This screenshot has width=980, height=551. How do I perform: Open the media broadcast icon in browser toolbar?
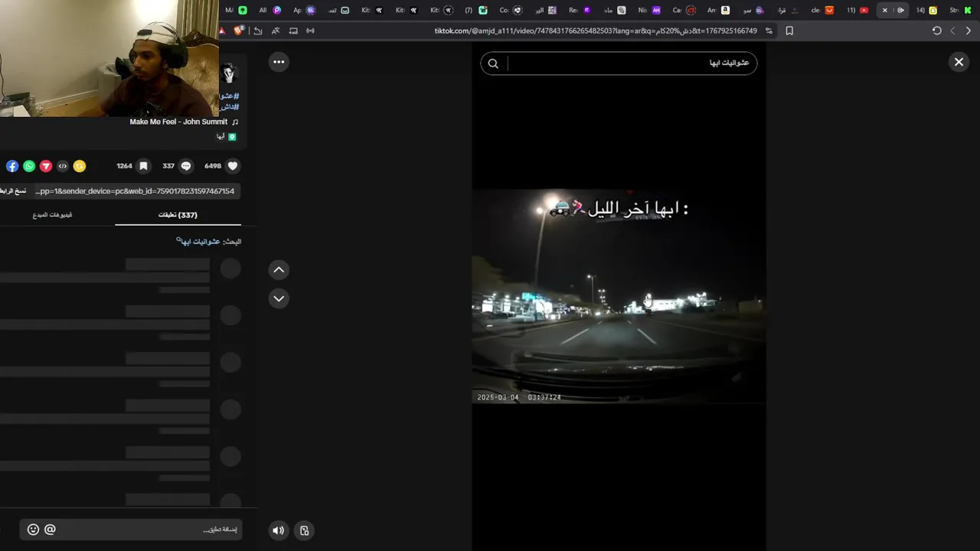point(310,31)
